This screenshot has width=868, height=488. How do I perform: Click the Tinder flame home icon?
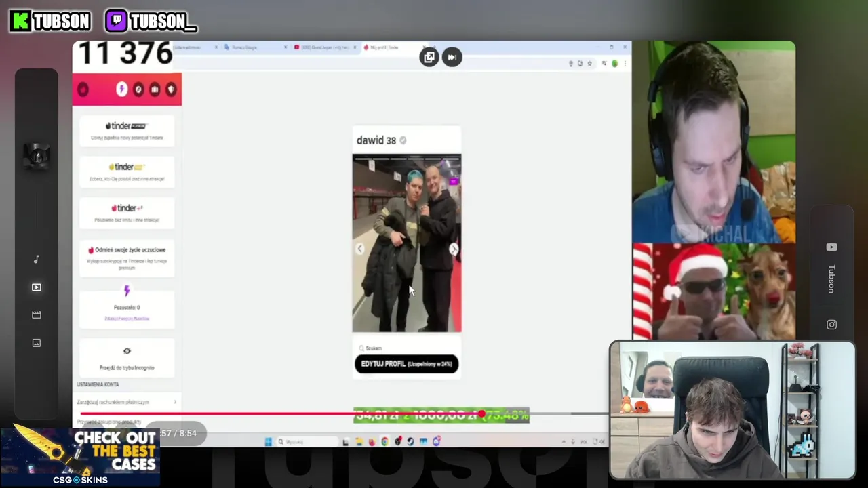pyautogui.click(x=83, y=89)
